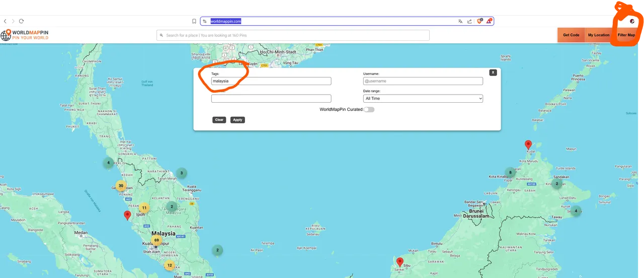
Task: Open the Filter Map button
Action: [626, 35]
